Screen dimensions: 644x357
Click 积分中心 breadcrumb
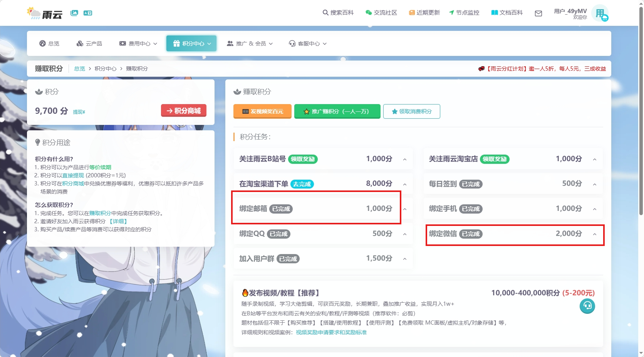106,69
